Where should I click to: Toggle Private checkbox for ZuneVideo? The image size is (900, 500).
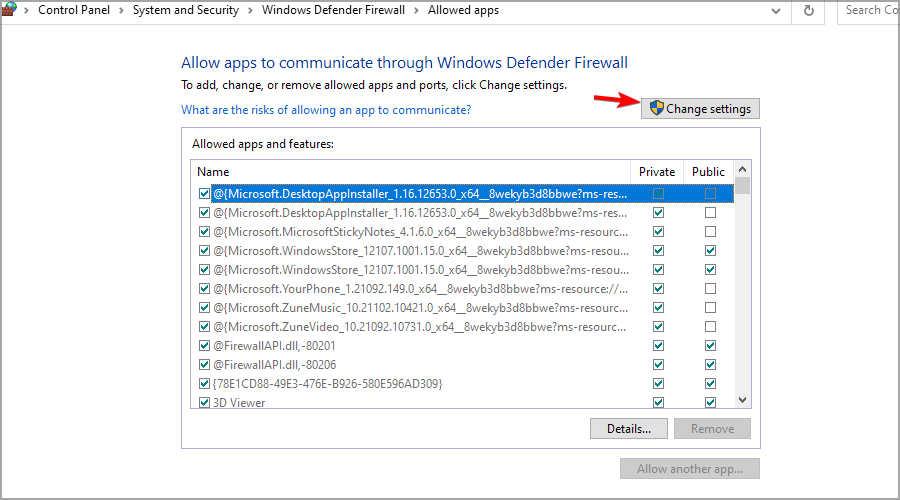(x=658, y=327)
